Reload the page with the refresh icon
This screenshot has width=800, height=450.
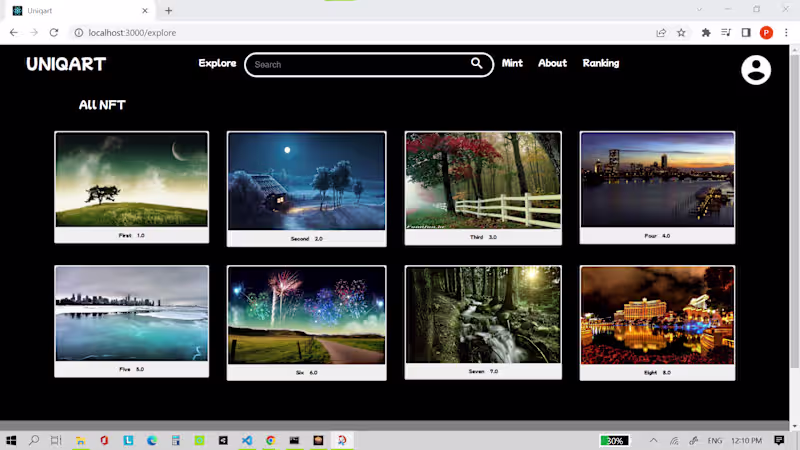click(54, 33)
